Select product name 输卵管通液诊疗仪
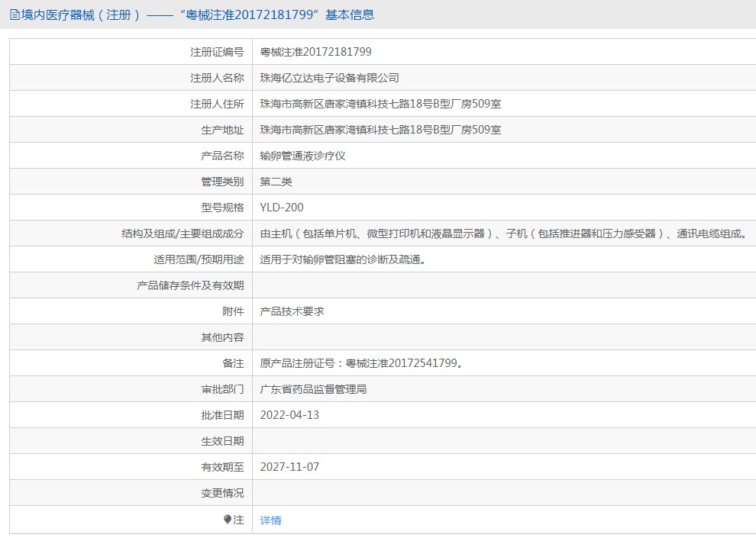 tap(303, 156)
